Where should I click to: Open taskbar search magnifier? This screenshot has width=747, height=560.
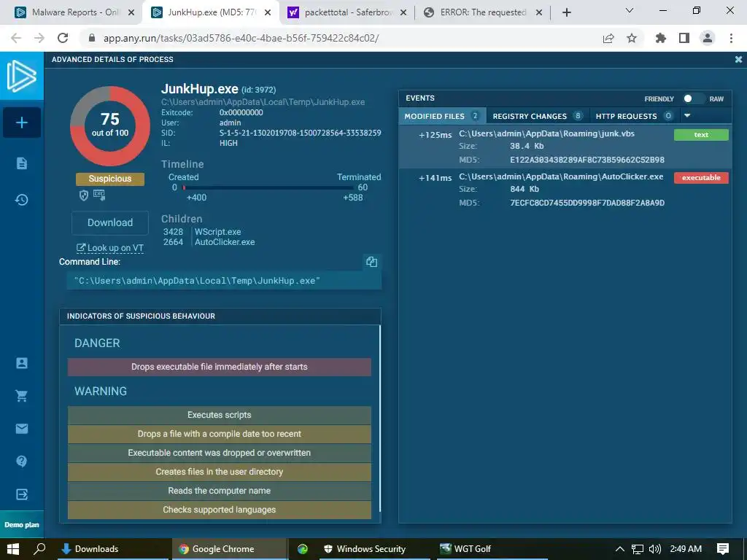pyautogui.click(x=39, y=549)
